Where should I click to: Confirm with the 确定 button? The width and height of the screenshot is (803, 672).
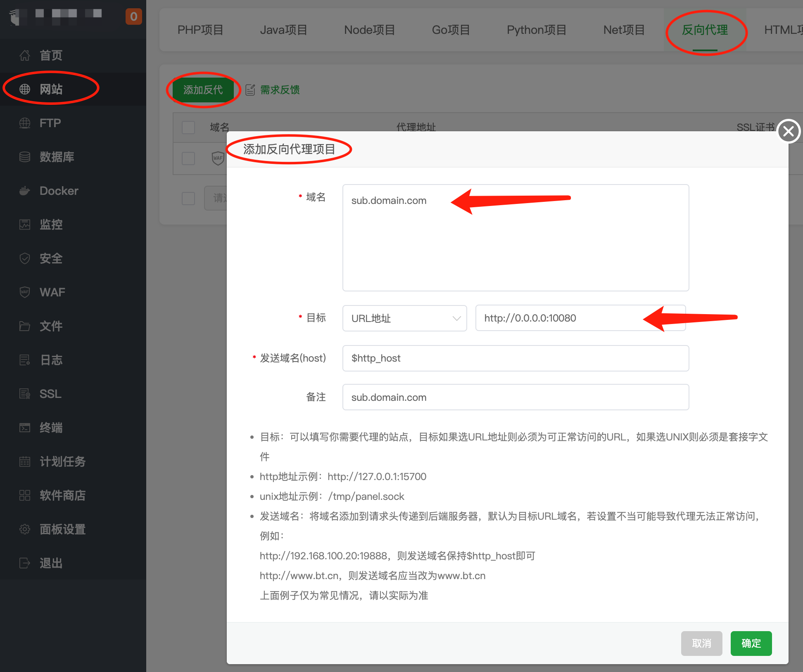[751, 643]
